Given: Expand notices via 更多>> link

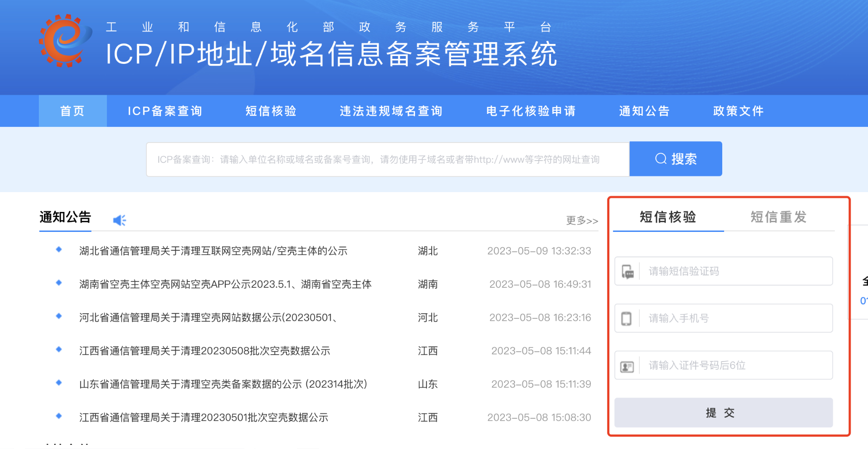Looking at the screenshot, I should click(x=582, y=220).
